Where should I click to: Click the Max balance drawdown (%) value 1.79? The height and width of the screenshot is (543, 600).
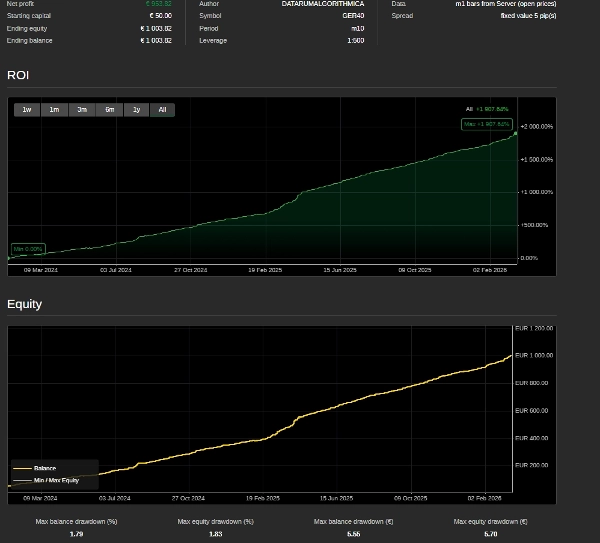76,535
